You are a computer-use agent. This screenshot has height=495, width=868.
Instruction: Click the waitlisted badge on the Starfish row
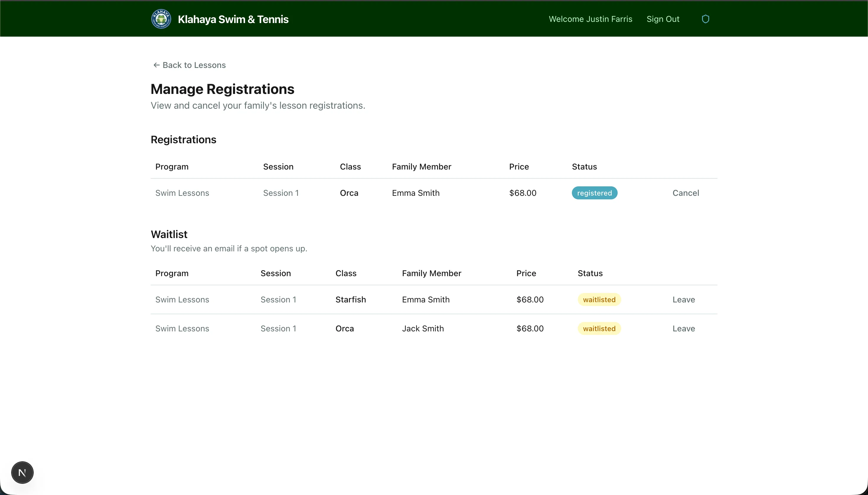(x=598, y=299)
